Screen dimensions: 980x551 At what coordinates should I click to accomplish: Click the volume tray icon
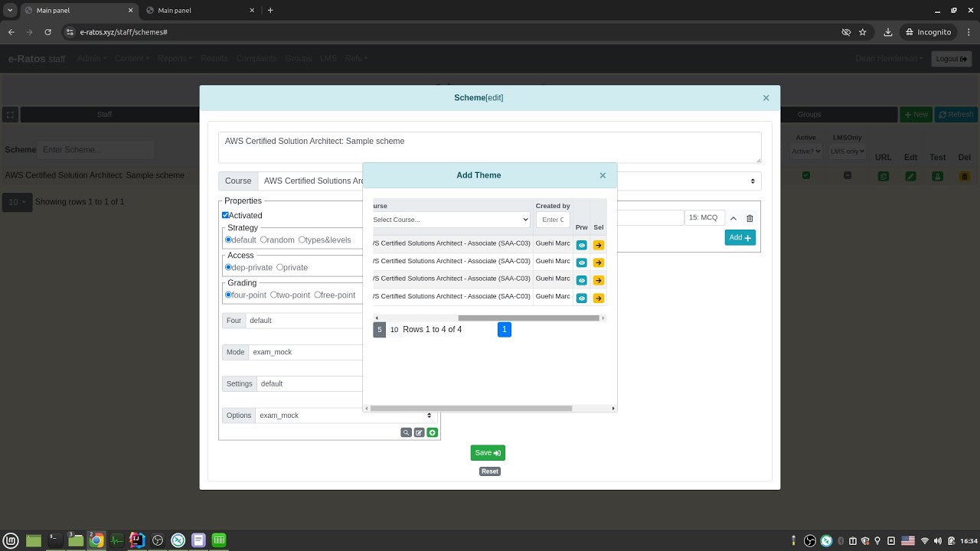938,541
